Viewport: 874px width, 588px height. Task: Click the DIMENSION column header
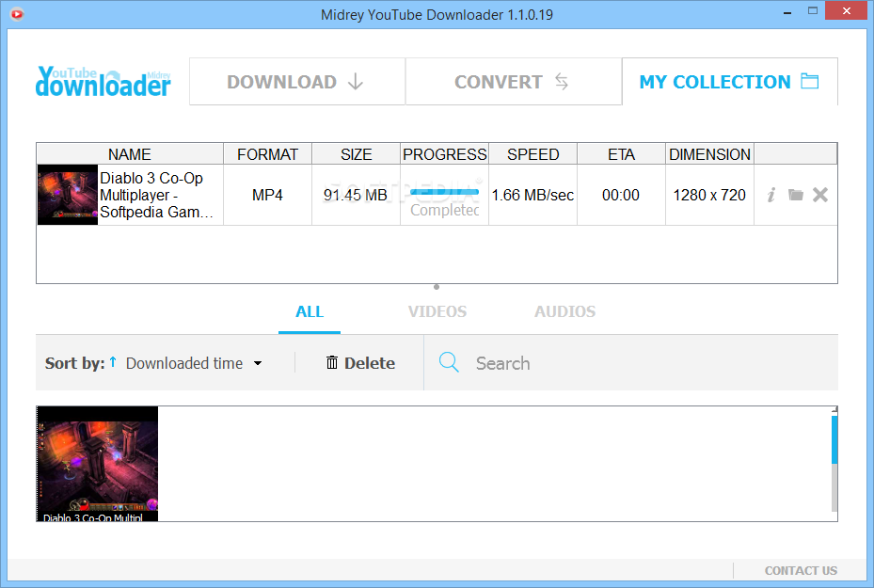[x=709, y=154]
